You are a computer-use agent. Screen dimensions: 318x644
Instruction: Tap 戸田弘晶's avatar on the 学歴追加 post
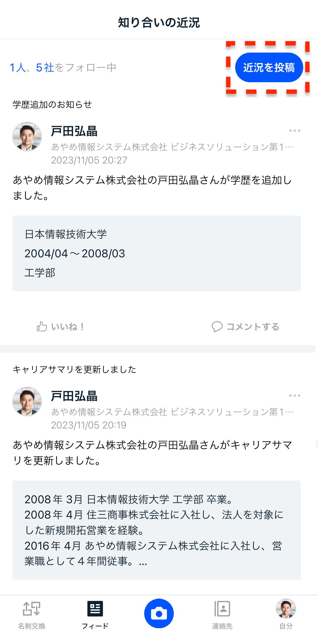point(27,137)
